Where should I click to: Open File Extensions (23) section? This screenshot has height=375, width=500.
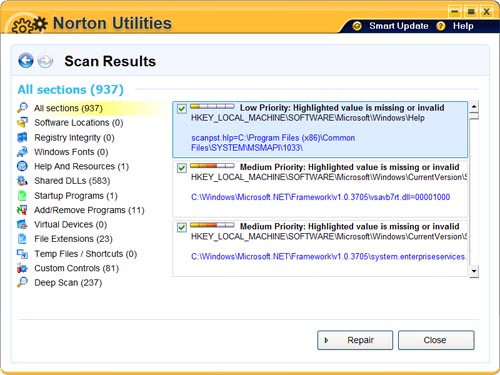point(74,239)
